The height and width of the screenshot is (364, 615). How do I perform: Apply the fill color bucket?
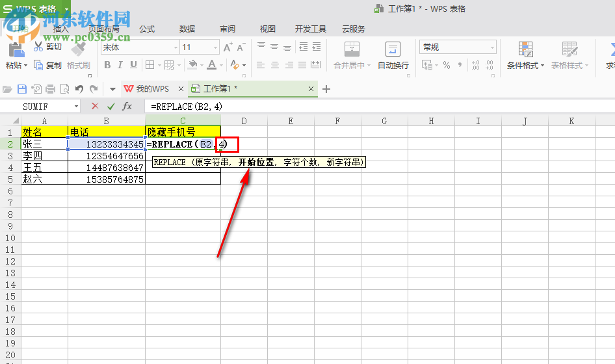coord(192,65)
